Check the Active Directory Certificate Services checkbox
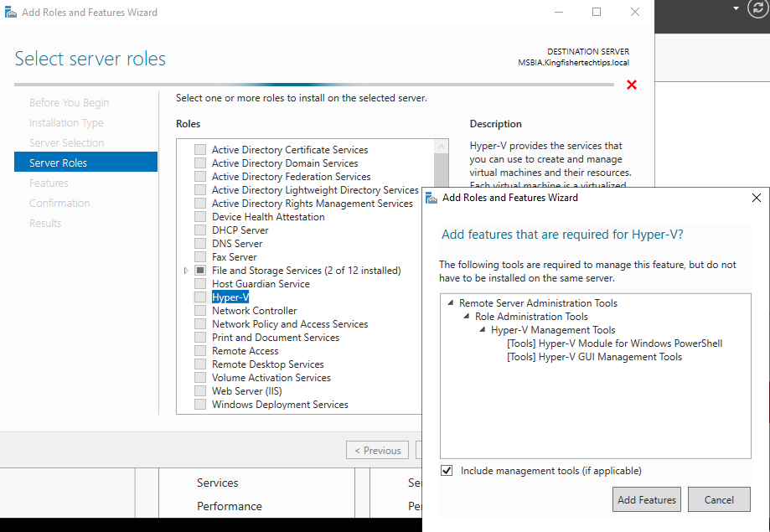The image size is (770, 532). coord(200,149)
